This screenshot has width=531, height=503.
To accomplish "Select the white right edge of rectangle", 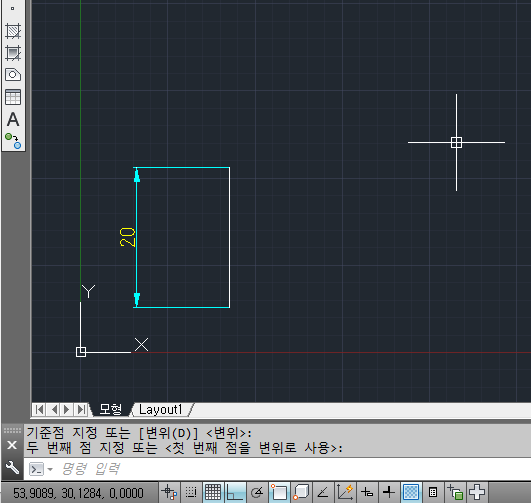I will (230, 237).
